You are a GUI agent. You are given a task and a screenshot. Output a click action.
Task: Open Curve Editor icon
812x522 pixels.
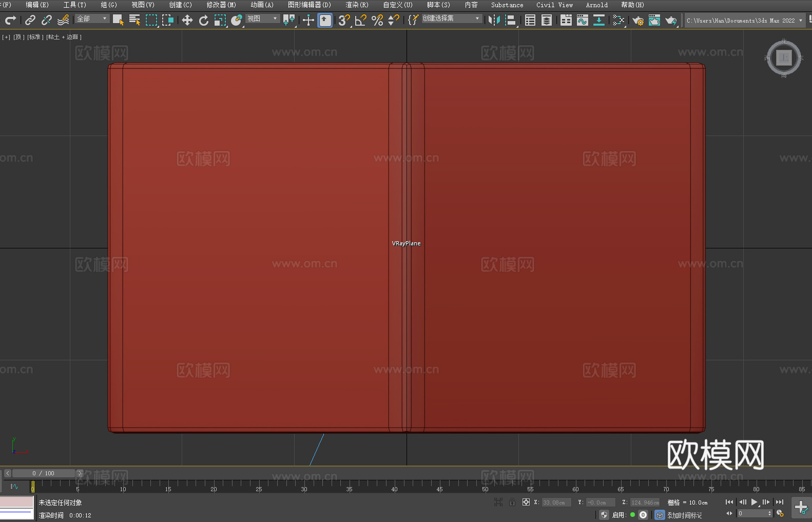pyautogui.click(x=583, y=20)
